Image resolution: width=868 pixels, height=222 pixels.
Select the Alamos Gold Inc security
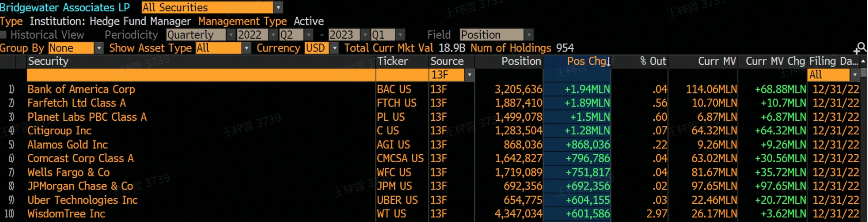[x=67, y=145]
